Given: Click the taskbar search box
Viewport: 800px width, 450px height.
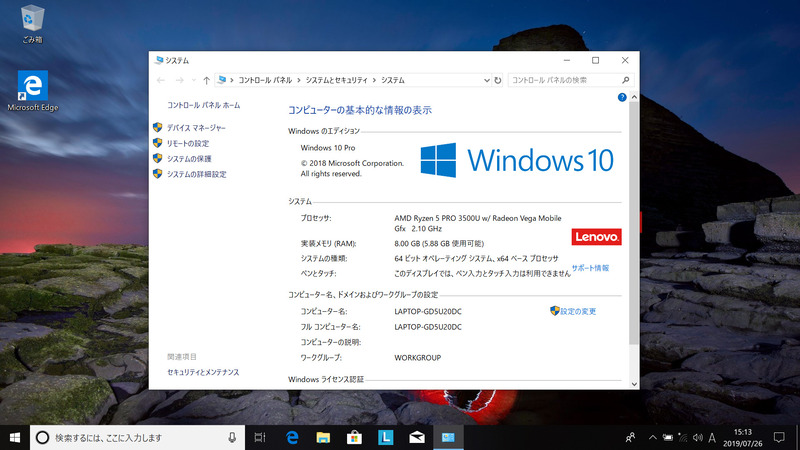Looking at the screenshot, I should tap(138, 437).
